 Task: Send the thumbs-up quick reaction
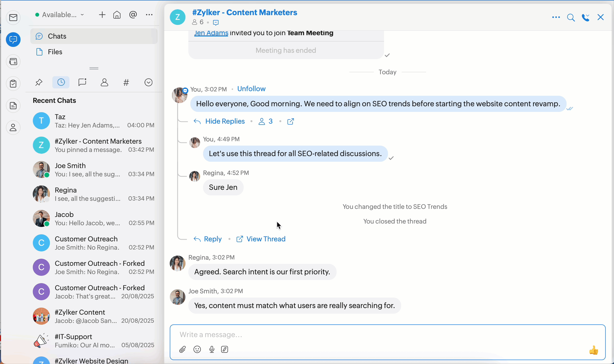pyautogui.click(x=594, y=350)
